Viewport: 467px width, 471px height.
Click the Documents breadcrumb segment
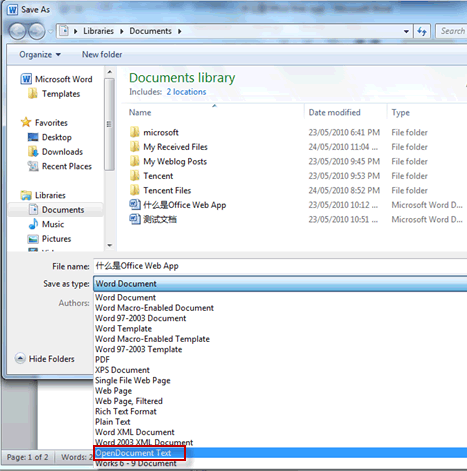150,31
